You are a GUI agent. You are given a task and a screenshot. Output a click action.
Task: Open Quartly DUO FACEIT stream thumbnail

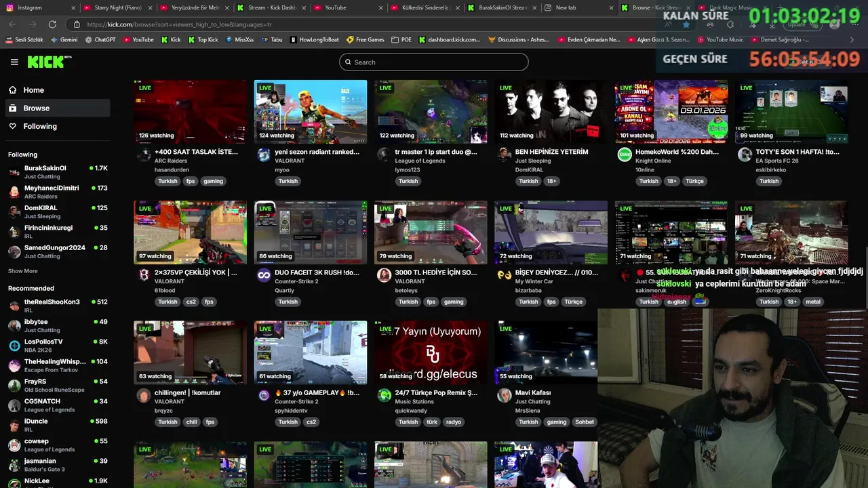coord(311,232)
